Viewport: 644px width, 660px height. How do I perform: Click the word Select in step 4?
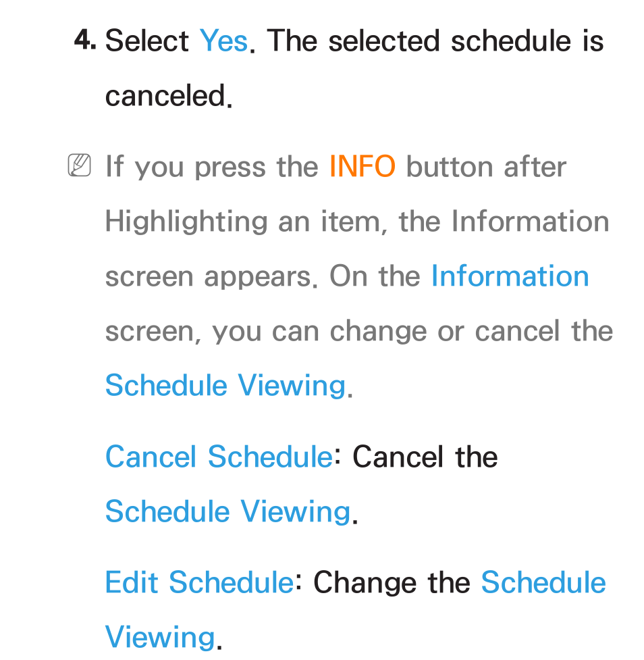click(x=146, y=41)
